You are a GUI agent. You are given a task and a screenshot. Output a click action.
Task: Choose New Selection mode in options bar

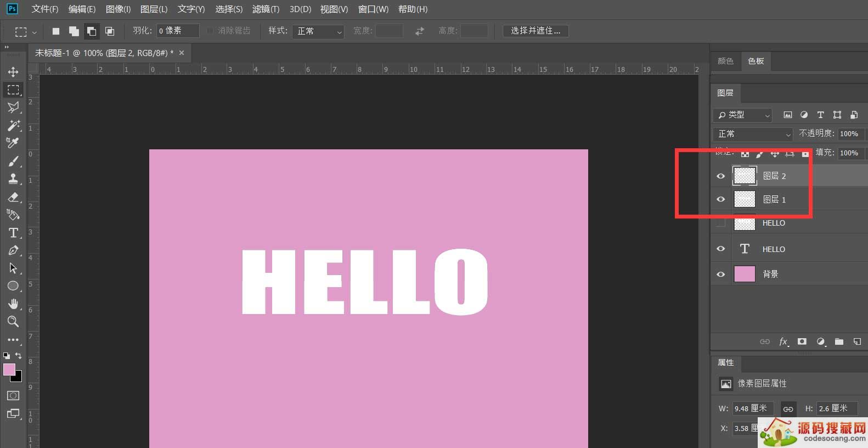55,31
